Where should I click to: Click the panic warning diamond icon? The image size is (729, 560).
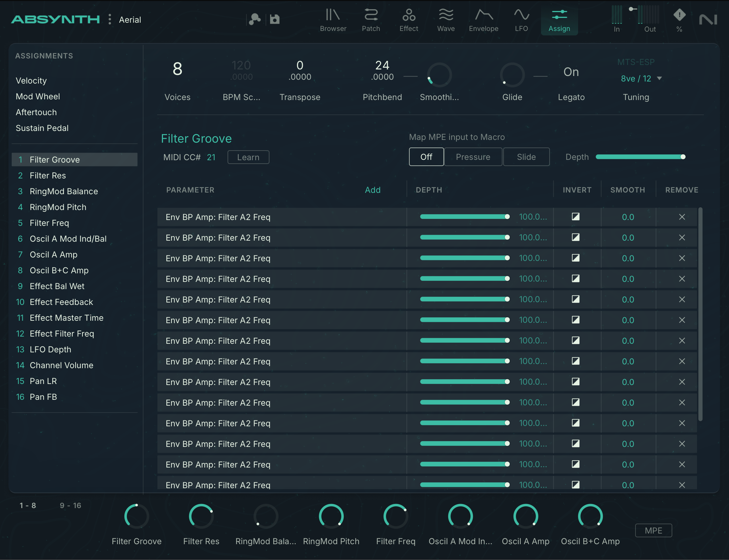679,15
